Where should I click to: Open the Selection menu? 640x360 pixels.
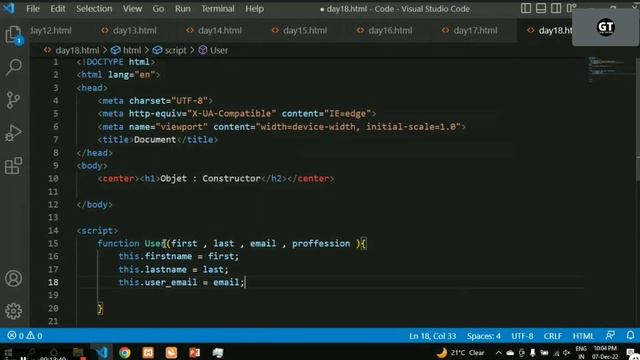[94, 9]
